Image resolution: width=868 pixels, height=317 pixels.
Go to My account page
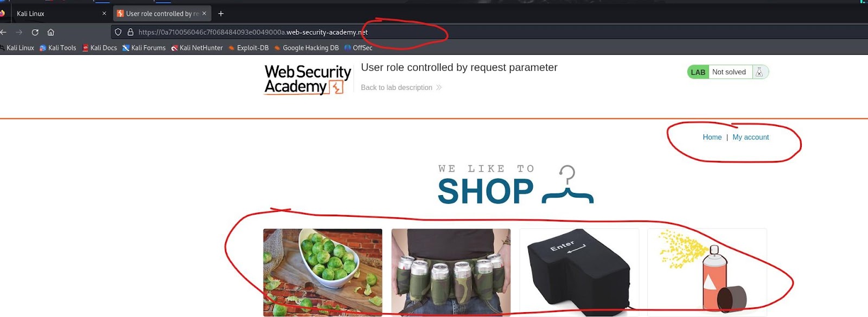tap(751, 137)
